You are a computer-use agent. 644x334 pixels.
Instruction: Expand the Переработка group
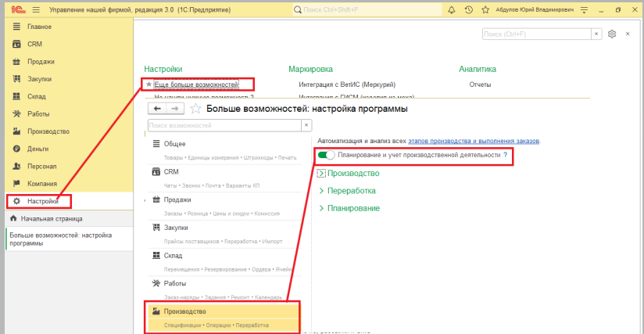pyautogui.click(x=321, y=191)
